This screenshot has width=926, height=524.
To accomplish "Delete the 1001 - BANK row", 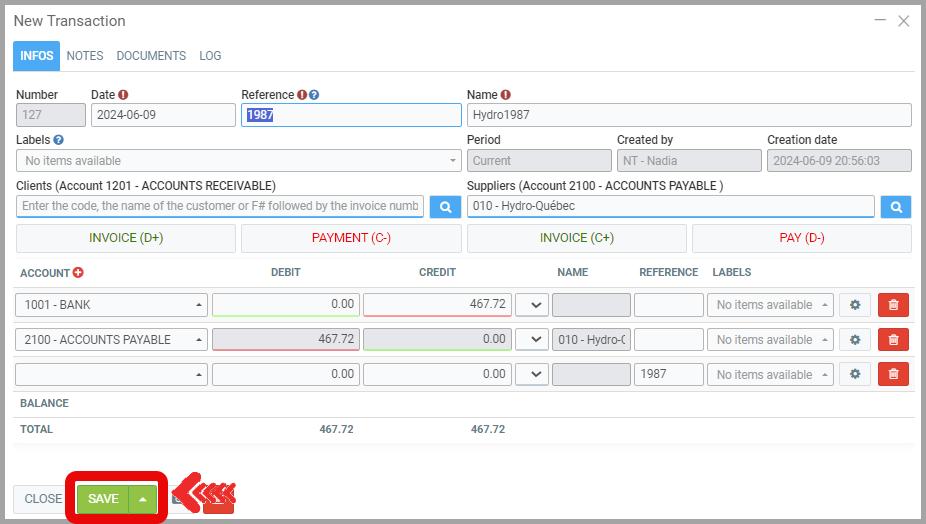I will [893, 305].
